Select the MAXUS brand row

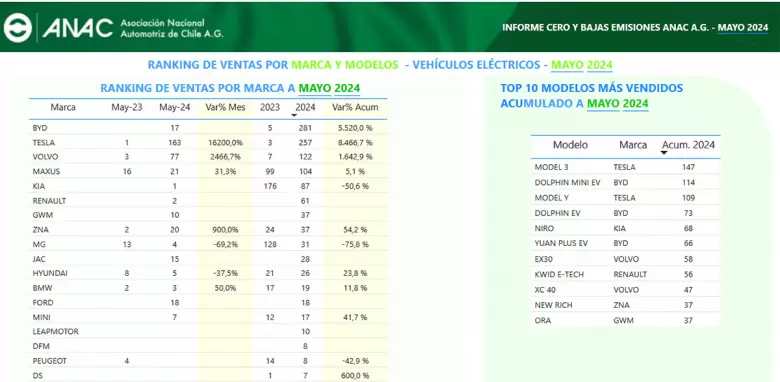[x=208, y=171]
